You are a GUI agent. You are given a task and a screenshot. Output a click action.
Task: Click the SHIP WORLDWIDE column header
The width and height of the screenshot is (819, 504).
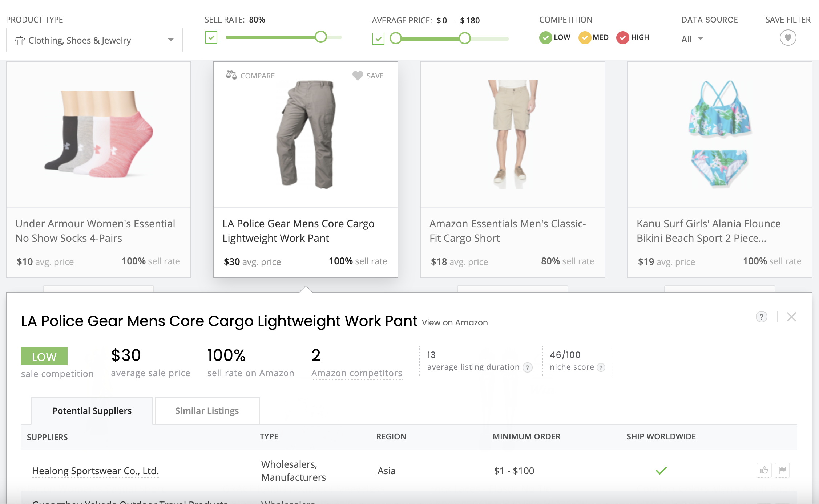pos(661,436)
